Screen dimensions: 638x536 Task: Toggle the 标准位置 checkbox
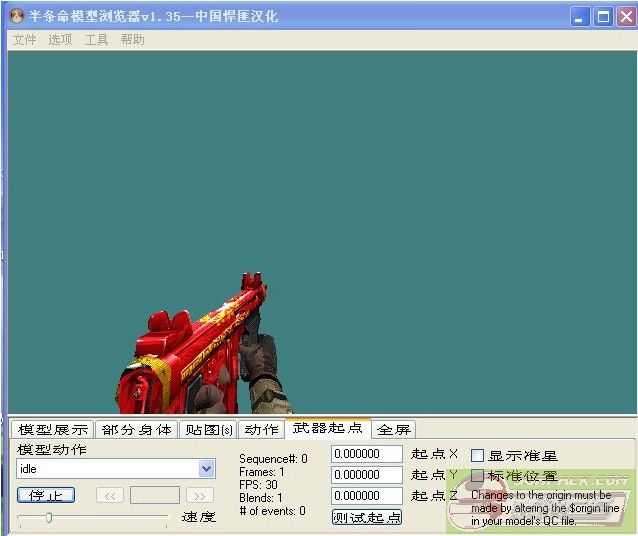tap(477, 476)
